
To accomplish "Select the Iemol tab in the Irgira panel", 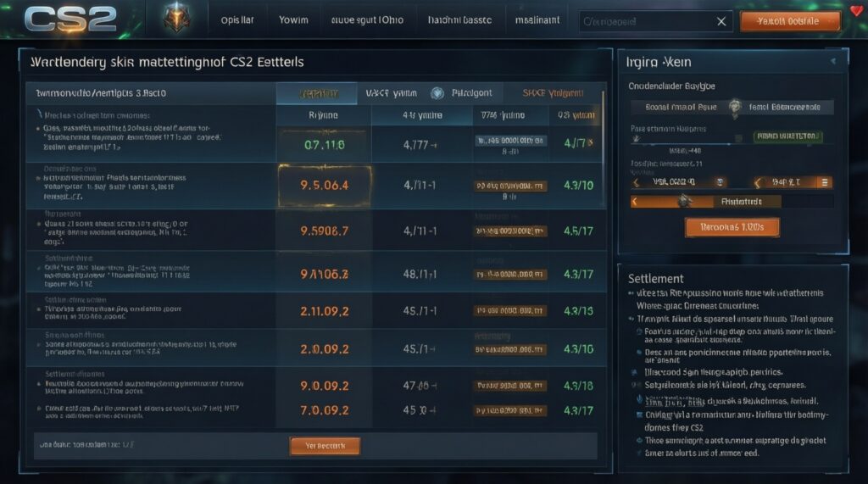I will point(784,107).
